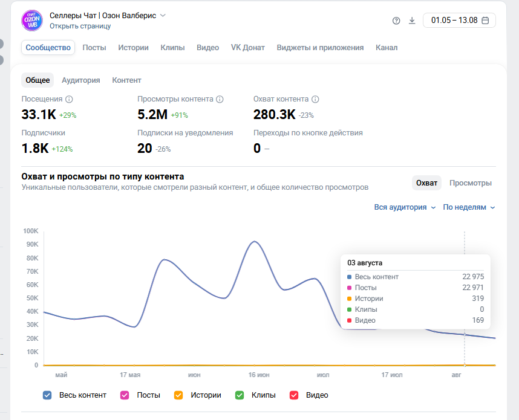Hide the Видео series checkbox

[x=294, y=395]
